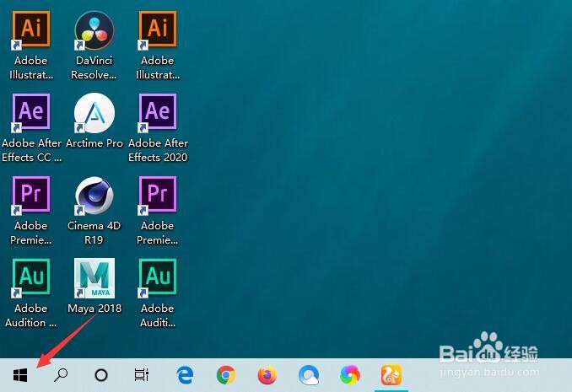Launch Google Chrome from the taskbar

click(x=226, y=375)
